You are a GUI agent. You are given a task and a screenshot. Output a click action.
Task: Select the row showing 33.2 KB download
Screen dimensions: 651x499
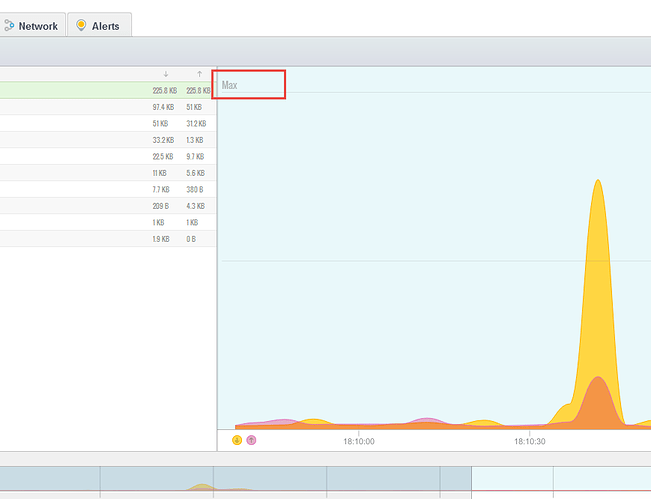(108, 140)
